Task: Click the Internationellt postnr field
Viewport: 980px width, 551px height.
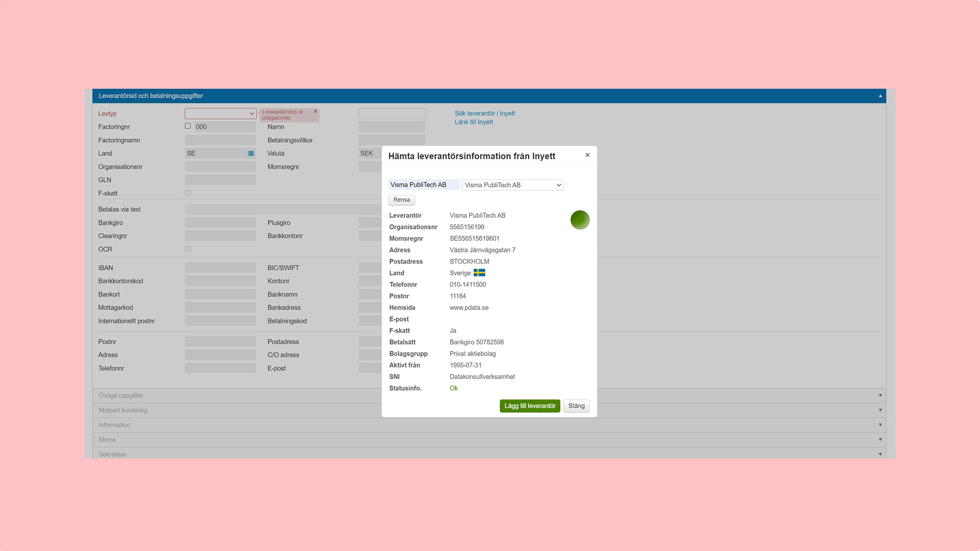Action: pyautogui.click(x=220, y=321)
